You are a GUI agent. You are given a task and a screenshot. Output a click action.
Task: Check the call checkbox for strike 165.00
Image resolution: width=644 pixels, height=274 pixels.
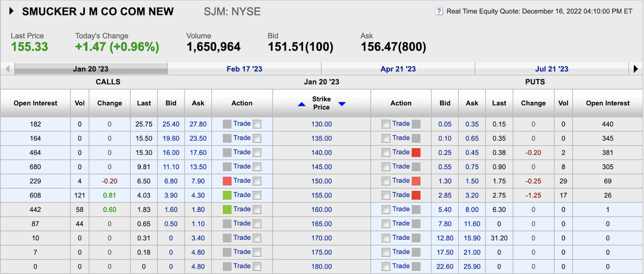tap(257, 224)
